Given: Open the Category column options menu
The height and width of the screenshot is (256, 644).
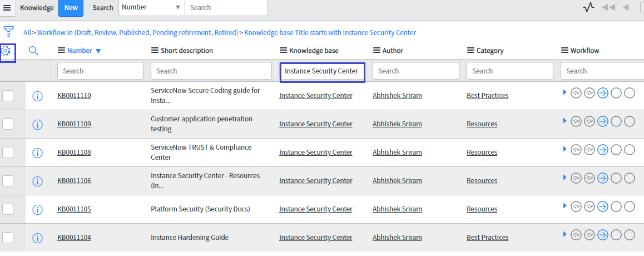Looking at the screenshot, I should click(470, 51).
